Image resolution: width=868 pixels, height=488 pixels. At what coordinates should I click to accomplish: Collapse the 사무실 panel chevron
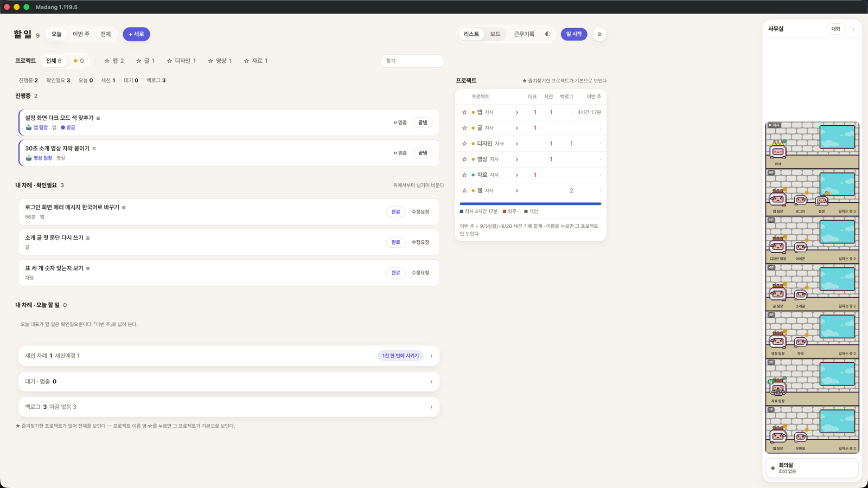tap(853, 29)
